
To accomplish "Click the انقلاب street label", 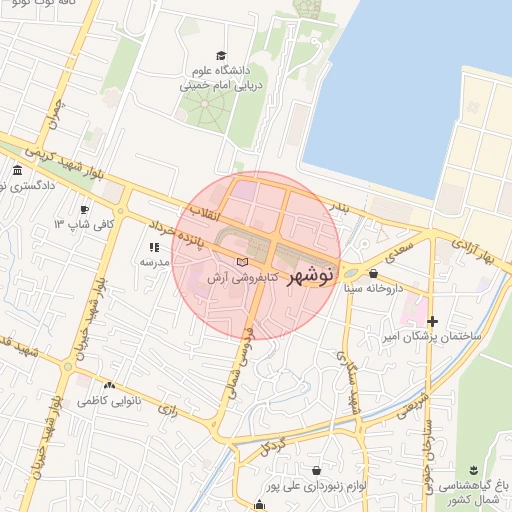I will [x=205, y=214].
